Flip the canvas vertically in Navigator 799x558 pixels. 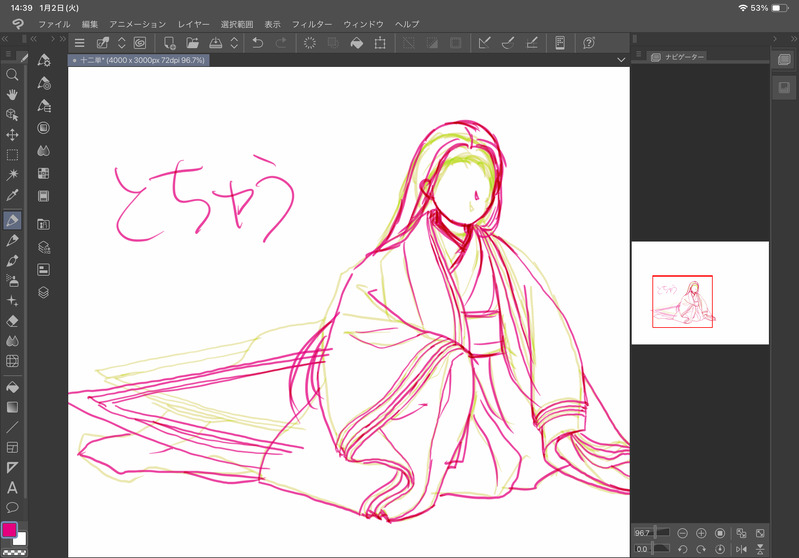point(760,549)
